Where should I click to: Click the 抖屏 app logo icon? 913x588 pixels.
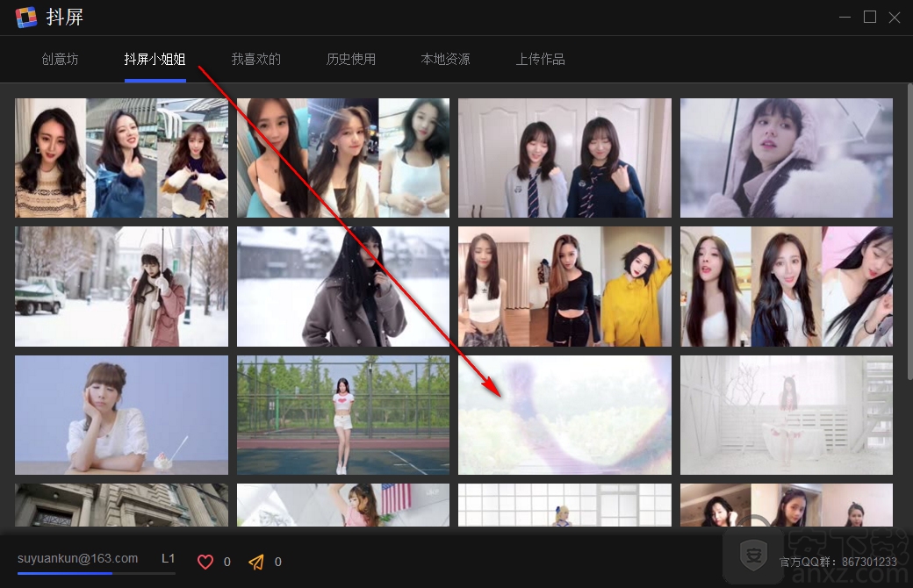pyautogui.click(x=25, y=17)
